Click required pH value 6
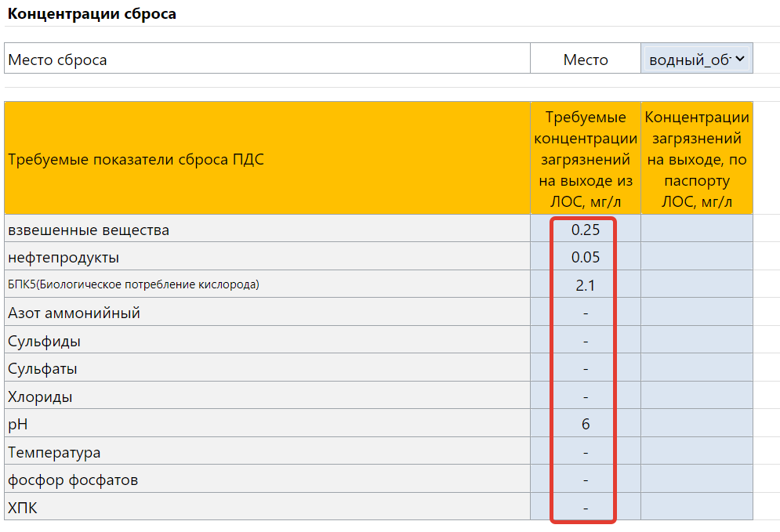The image size is (780, 532). (x=585, y=424)
